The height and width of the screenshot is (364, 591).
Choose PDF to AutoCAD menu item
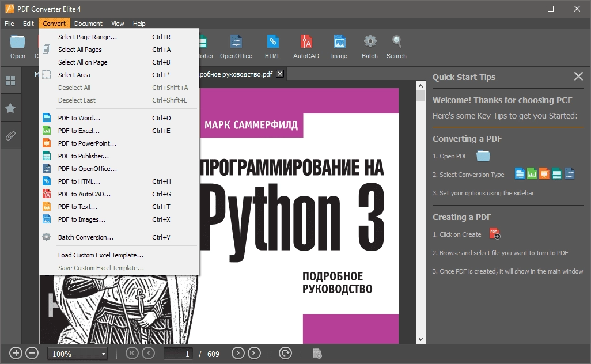[x=119, y=194]
